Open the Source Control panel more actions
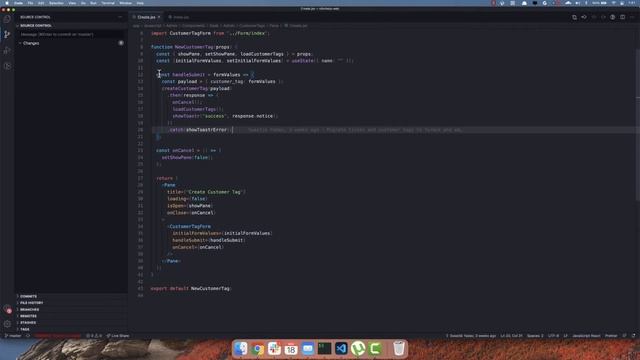640x360 pixels. click(120, 17)
